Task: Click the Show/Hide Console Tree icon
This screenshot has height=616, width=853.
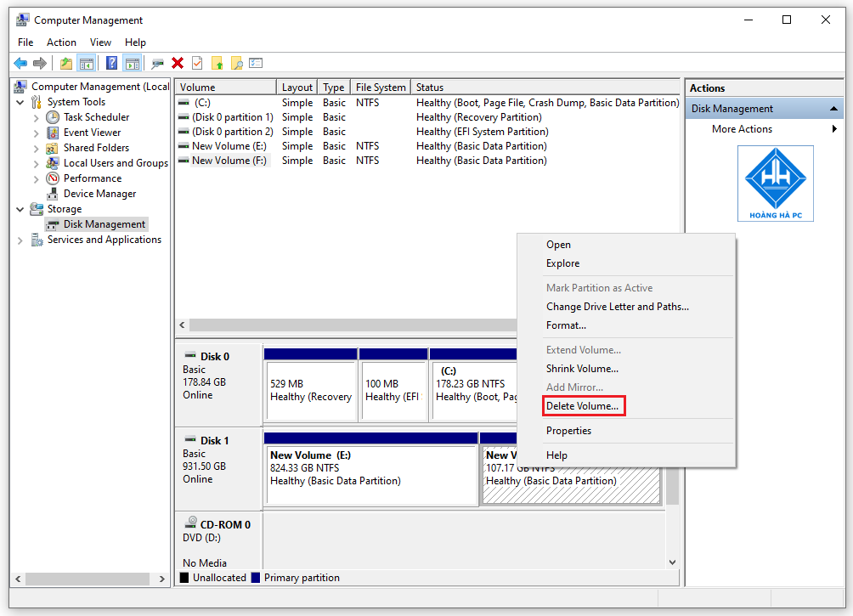Action: (86, 63)
